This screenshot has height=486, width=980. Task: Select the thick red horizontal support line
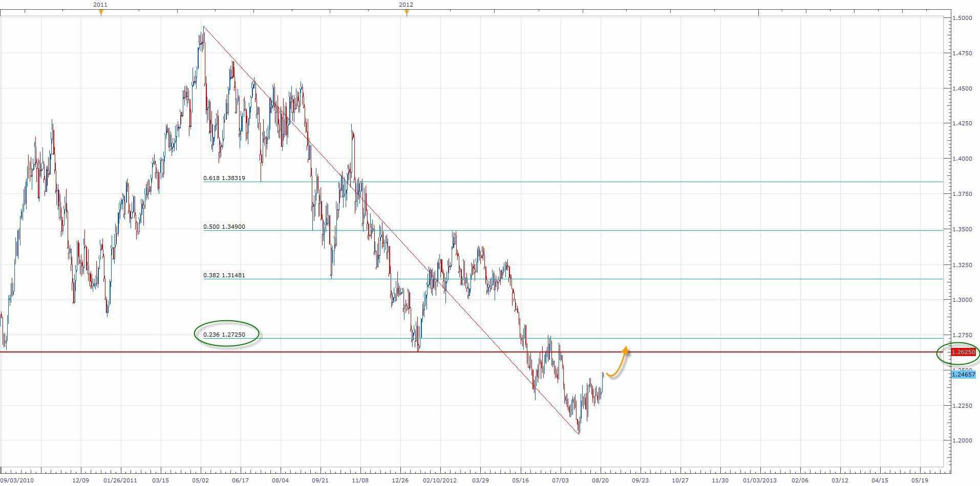[x=471, y=352]
